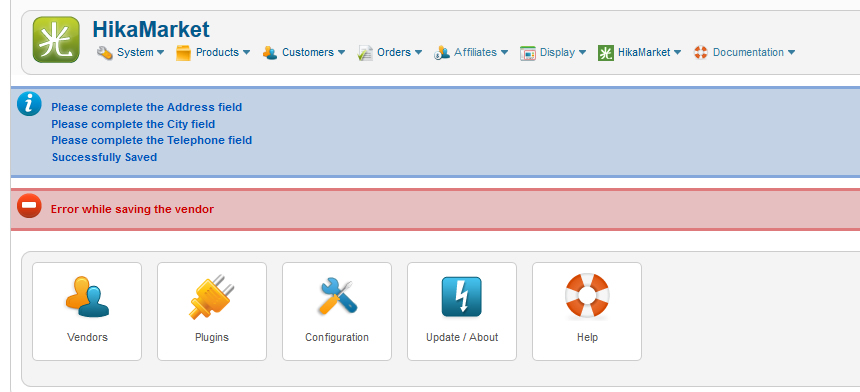Viewport: 860px width, 392px height.
Task: Expand the Display dropdown arrow
Action: coord(582,53)
